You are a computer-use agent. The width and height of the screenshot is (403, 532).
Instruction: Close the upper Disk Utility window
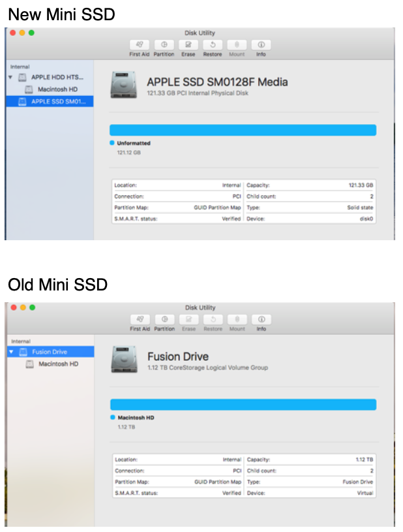tap(13, 33)
